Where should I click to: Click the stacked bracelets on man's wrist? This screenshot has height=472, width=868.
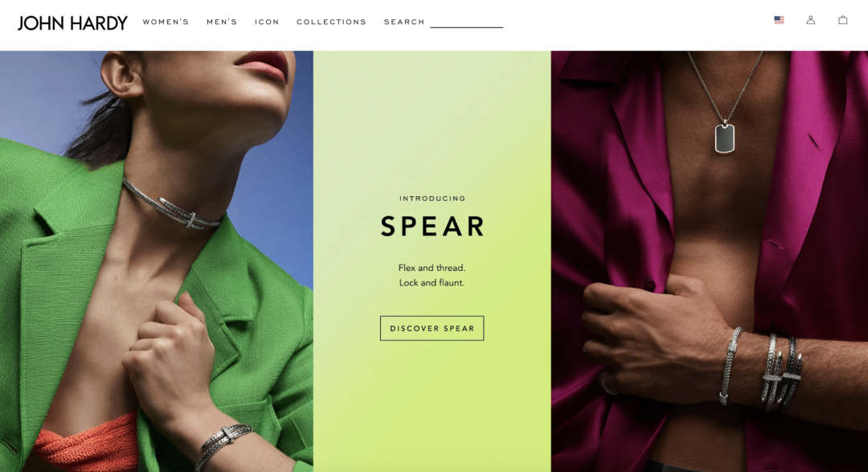(x=762, y=368)
